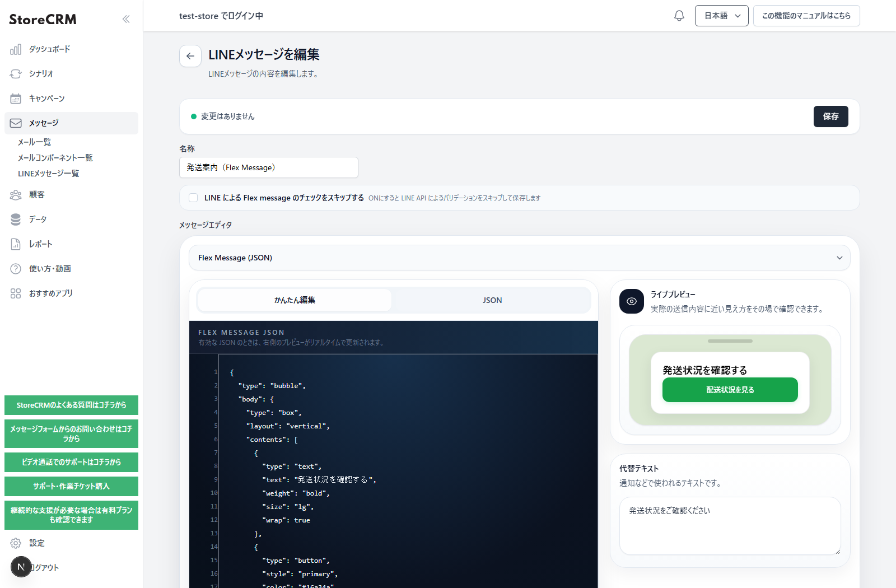Expand the Flex Message (JSON) type selector
Image resolution: width=896 pixels, height=588 pixels.
[520, 258]
